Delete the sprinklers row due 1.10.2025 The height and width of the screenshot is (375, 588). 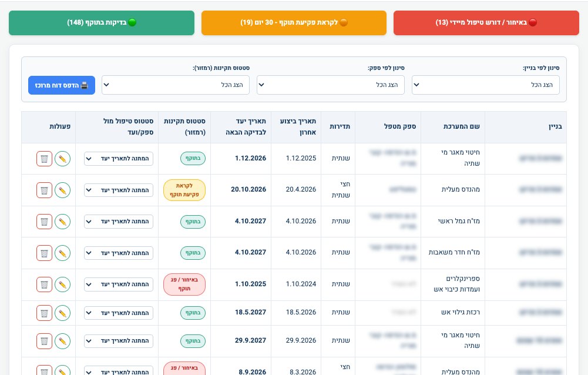click(x=44, y=284)
